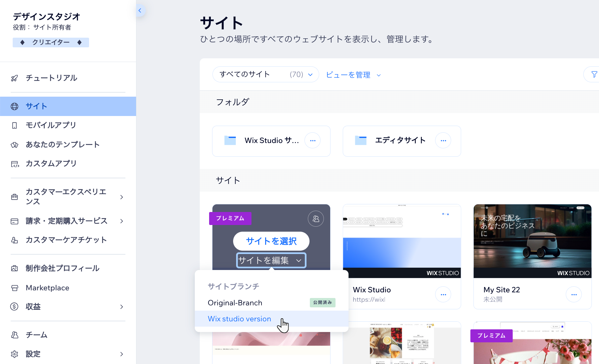Screen dimensions: 599x364
Task: Click the エディタサイト folder icon
Action: coord(361,140)
